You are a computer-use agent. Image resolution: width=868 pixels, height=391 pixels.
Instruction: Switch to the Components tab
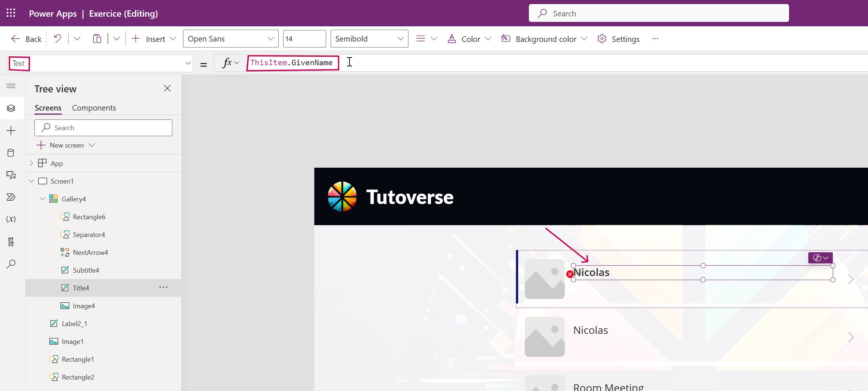(94, 108)
